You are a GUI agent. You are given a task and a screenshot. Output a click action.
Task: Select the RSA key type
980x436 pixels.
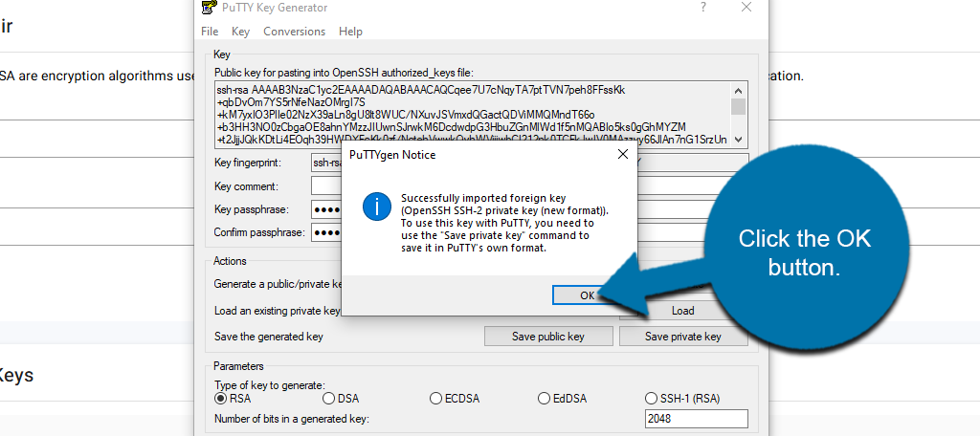click(x=221, y=398)
